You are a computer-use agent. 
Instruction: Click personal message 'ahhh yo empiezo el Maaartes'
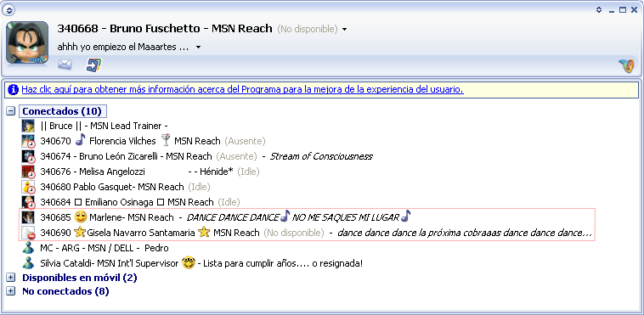click(x=123, y=48)
